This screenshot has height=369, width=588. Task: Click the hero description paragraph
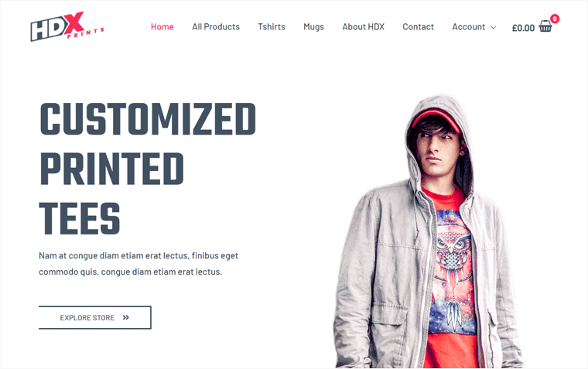tap(138, 264)
